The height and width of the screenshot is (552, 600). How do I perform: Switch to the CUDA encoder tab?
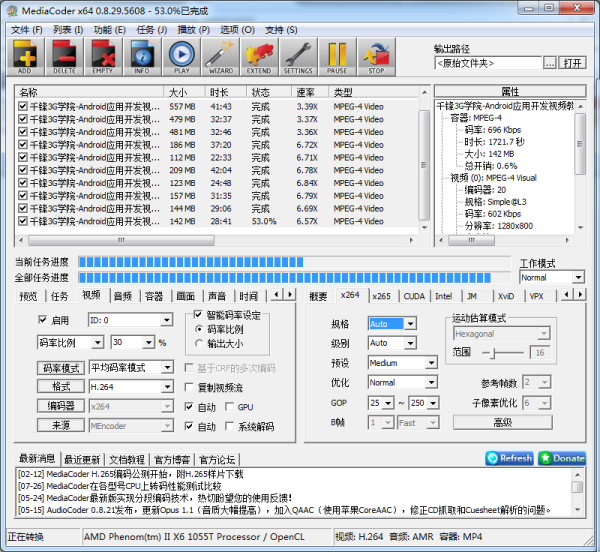(414, 296)
